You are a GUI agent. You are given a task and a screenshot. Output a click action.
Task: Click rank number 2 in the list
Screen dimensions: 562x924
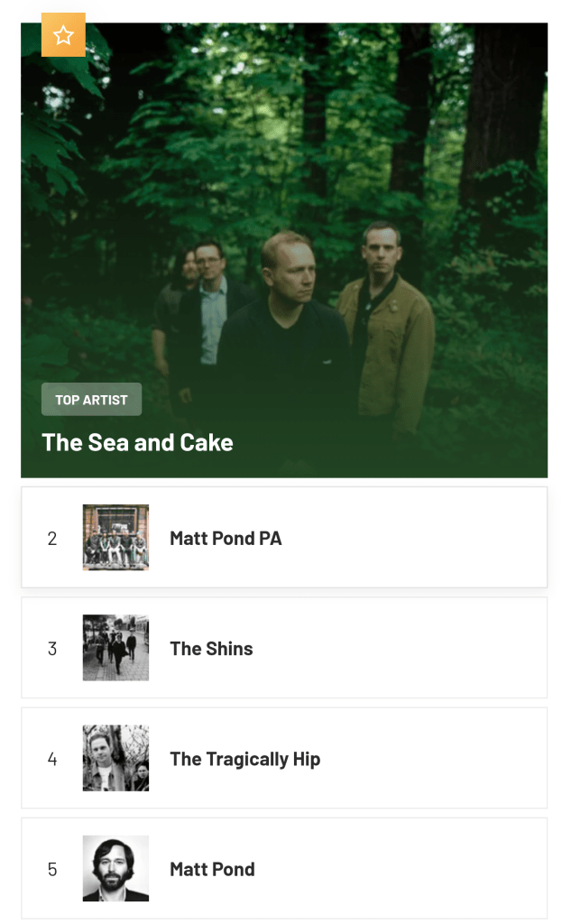tap(52, 539)
